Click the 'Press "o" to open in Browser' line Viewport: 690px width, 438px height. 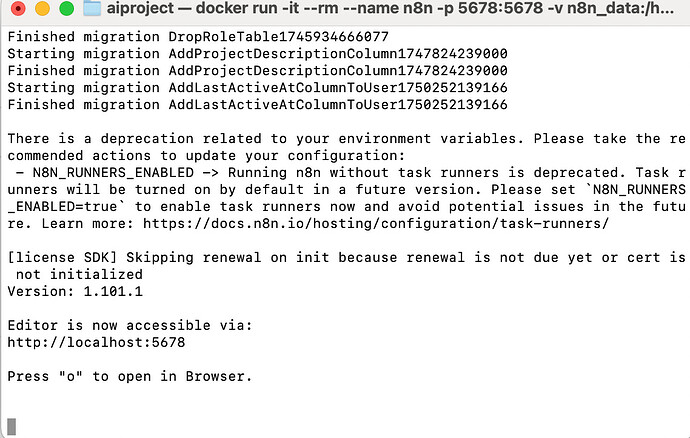tap(129, 376)
